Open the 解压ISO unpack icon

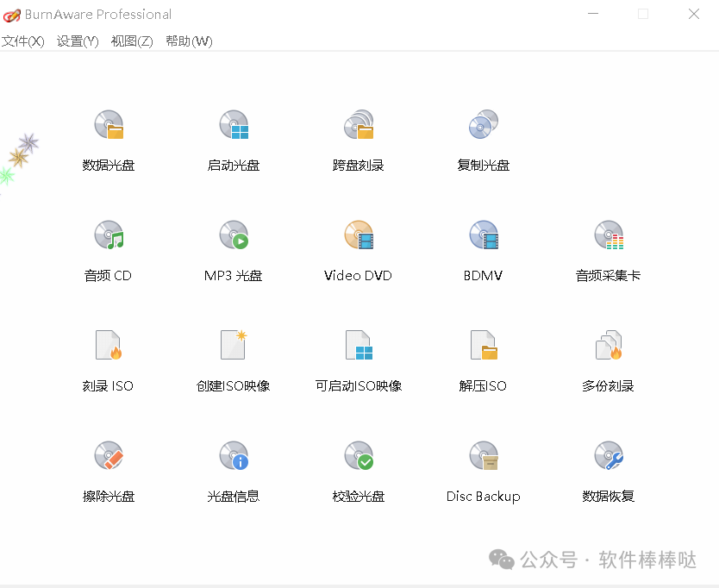click(484, 345)
